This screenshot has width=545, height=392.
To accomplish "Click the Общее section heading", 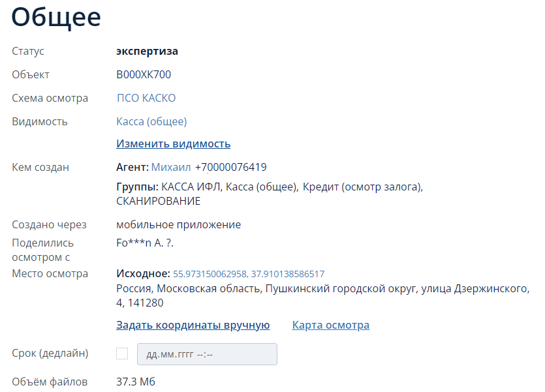I will tap(56, 17).
